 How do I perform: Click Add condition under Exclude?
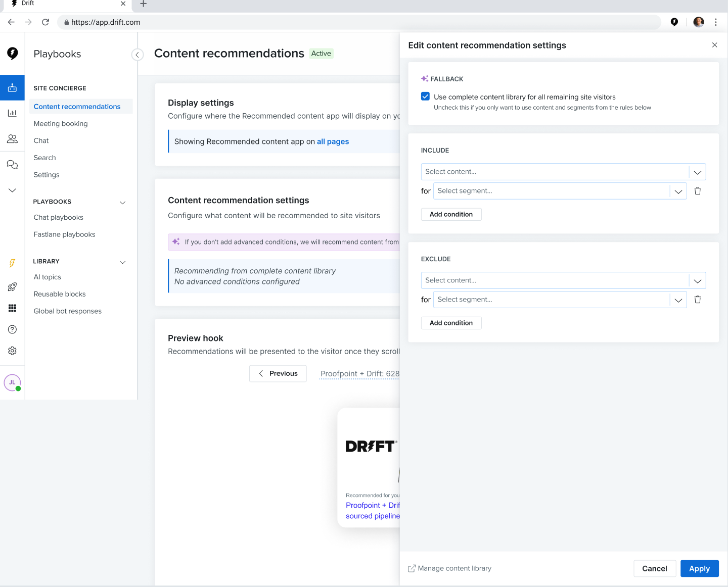451,323
